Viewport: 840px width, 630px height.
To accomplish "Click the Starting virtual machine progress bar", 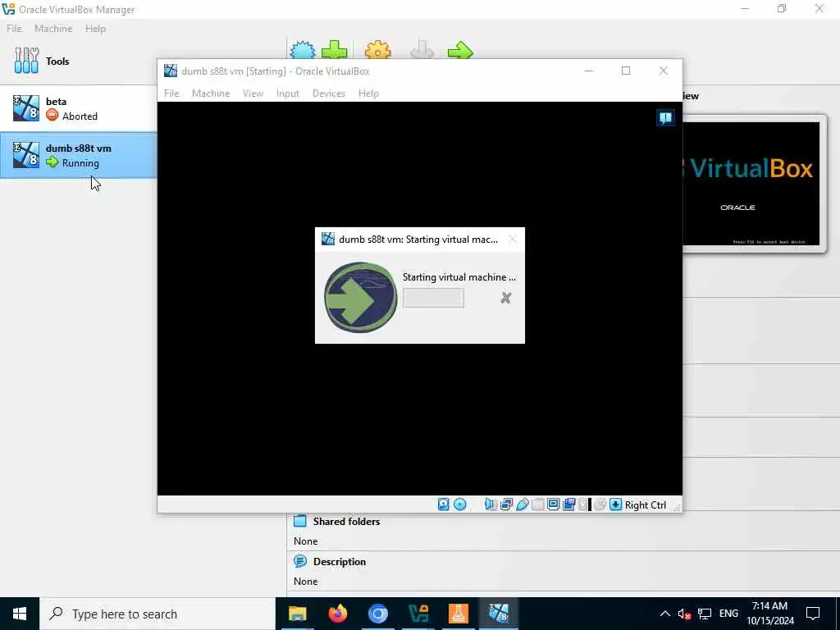I will pyautogui.click(x=433, y=298).
